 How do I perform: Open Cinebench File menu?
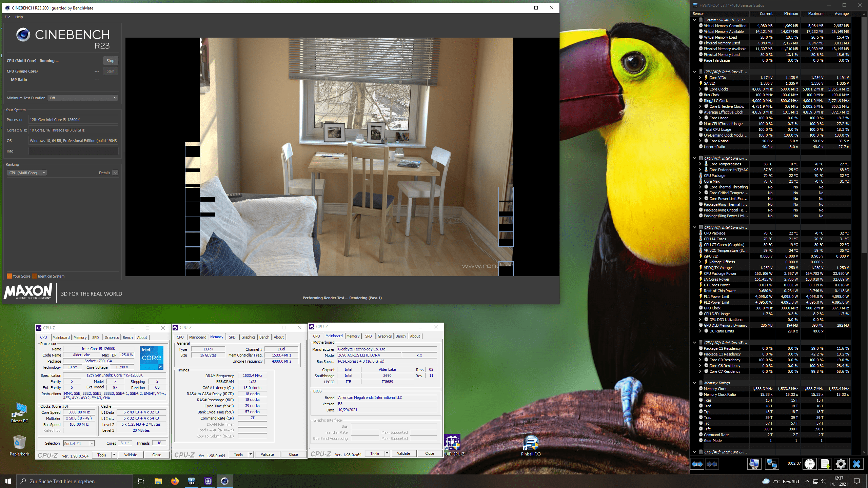point(7,17)
